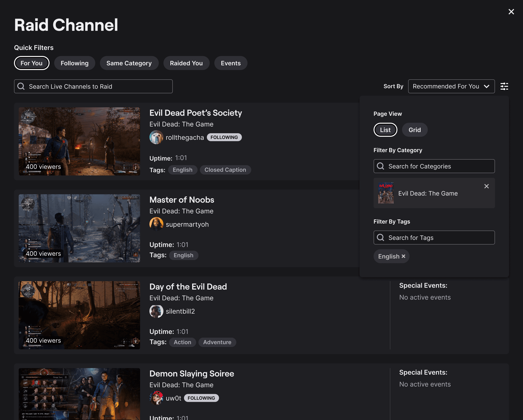Click the "Raid Channel" title

pos(66,25)
